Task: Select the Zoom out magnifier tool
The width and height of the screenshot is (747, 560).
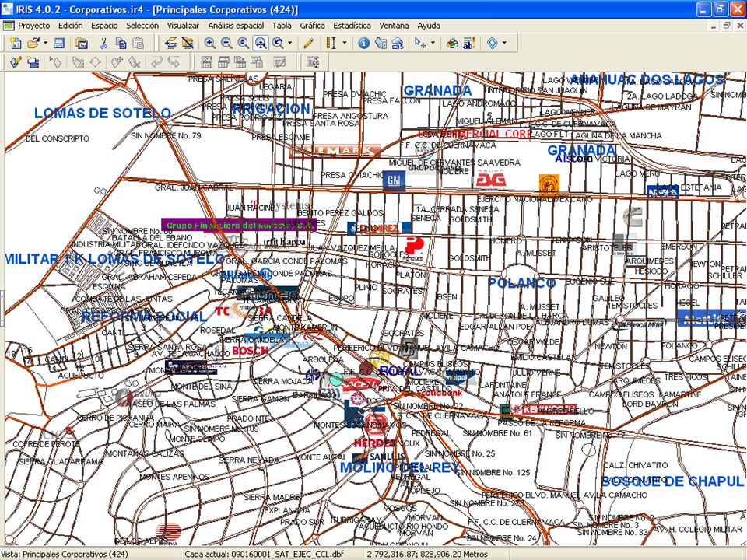Action: click(x=226, y=44)
